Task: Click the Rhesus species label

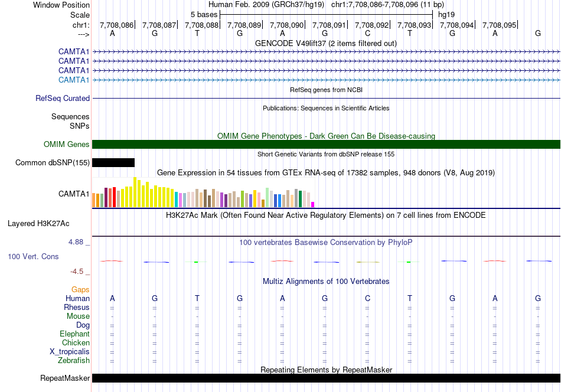Action: (x=77, y=307)
